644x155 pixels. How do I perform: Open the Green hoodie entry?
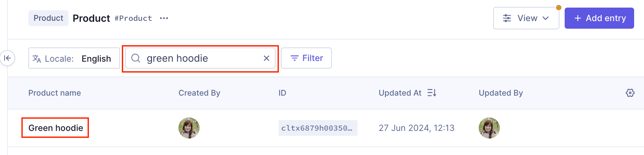coord(56,128)
